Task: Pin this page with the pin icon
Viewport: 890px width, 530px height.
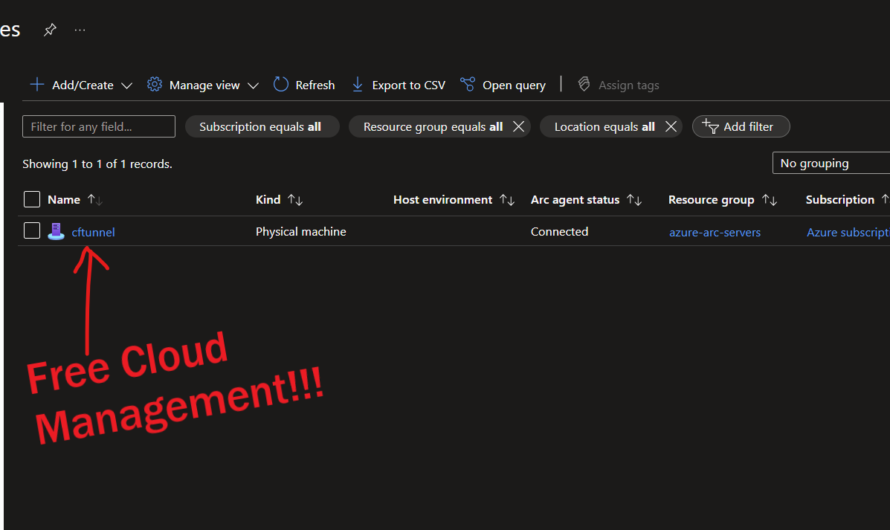Action: [50, 30]
